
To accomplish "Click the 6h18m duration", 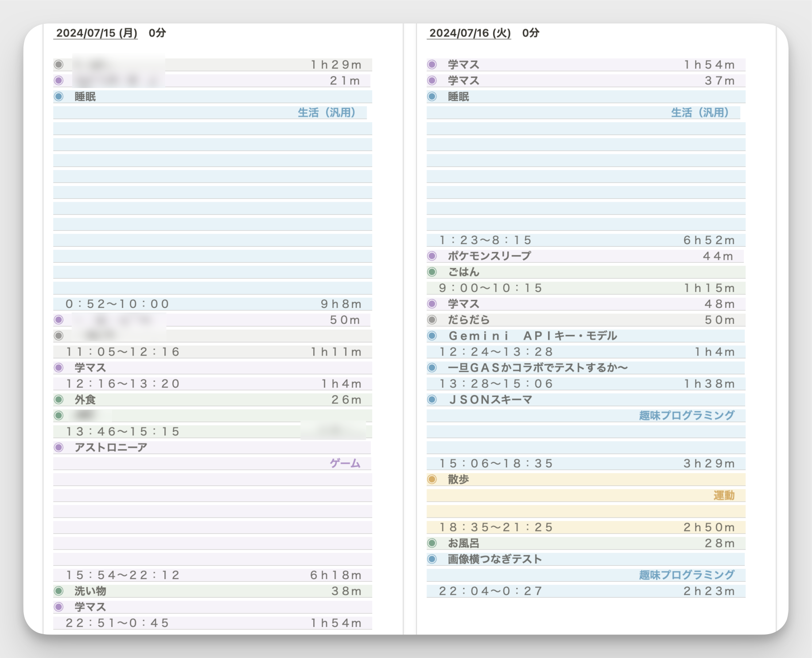I will coord(336,575).
